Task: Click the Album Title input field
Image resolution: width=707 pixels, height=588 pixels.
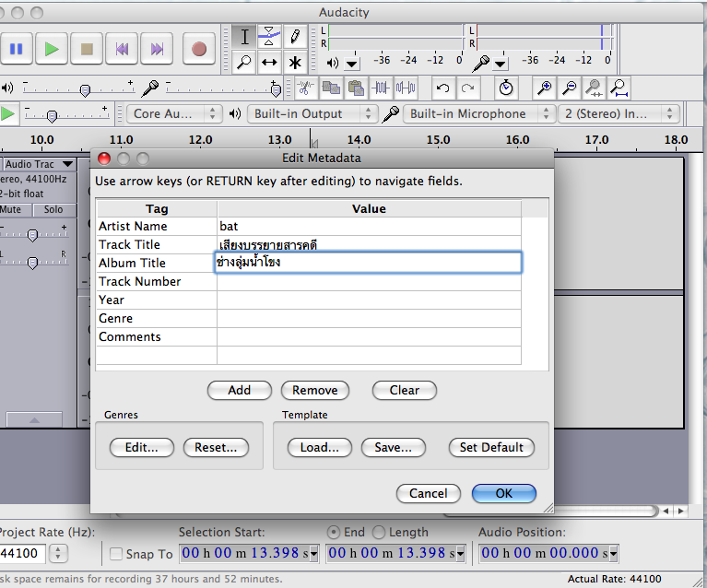Action: [368, 263]
